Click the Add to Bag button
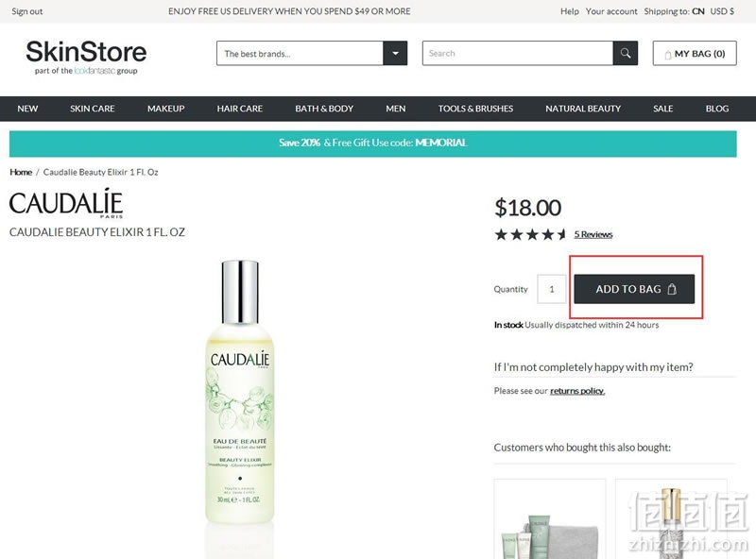Image resolution: width=756 pixels, height=559 pixels. (634, 289)
